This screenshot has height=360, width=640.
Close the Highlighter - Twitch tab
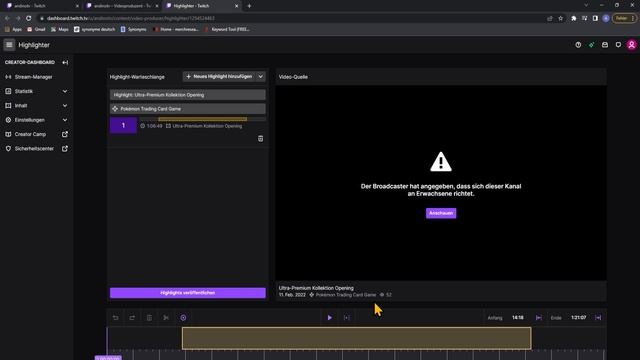(x=236, y=6)
